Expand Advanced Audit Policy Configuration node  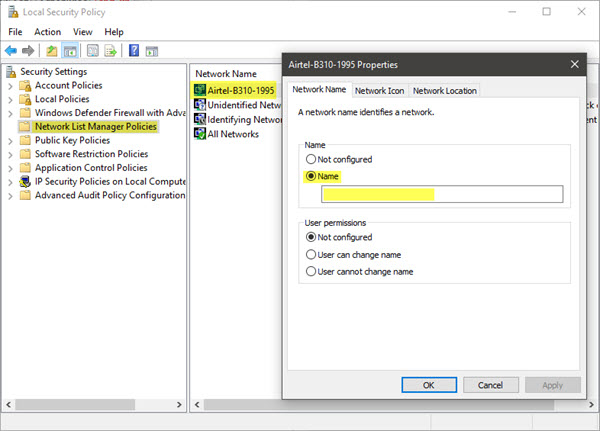pyautogui.click(x=10, y=196)
